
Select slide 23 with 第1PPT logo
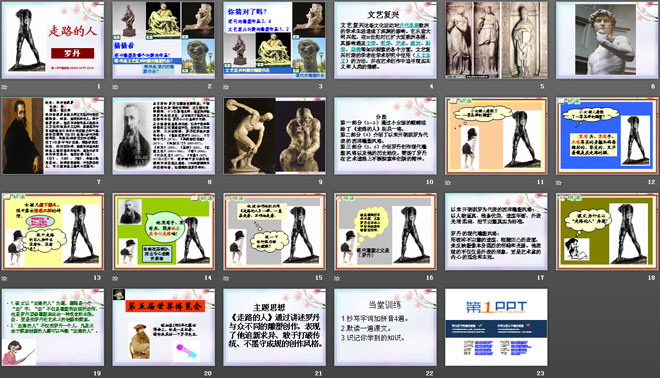(496, 327)
